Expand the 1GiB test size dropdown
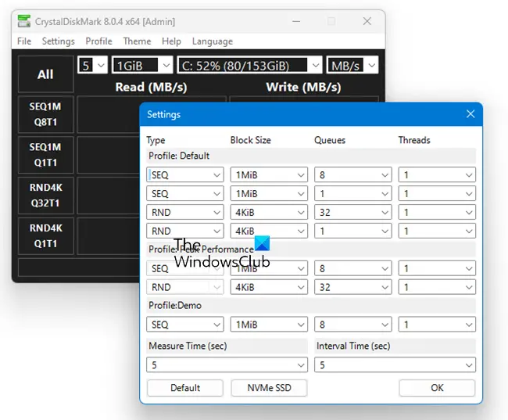The width and height of the screenshot is (508, 420). (x=142, y=65)
